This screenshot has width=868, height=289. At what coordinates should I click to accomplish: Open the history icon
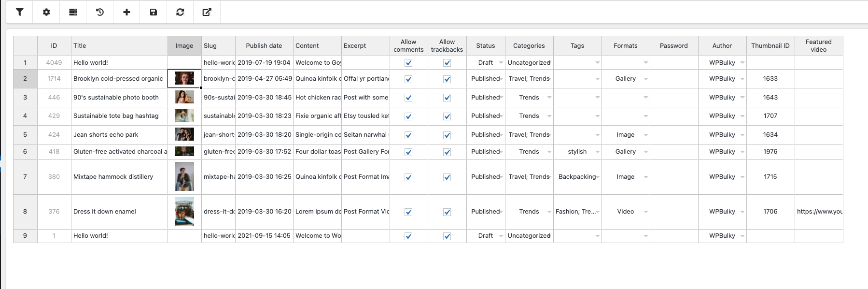pyautogui.click(x=100, y=12)
